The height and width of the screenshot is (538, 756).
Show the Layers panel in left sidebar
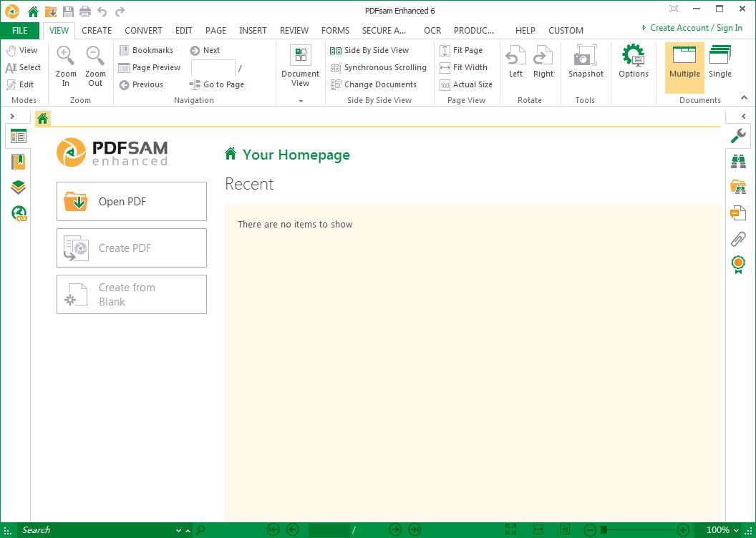(19, 187)
